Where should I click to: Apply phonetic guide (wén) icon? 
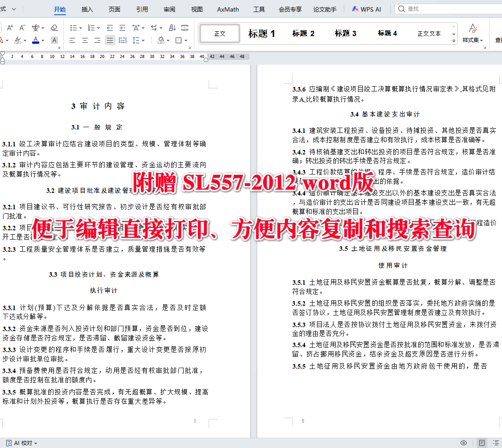[36, 28]
